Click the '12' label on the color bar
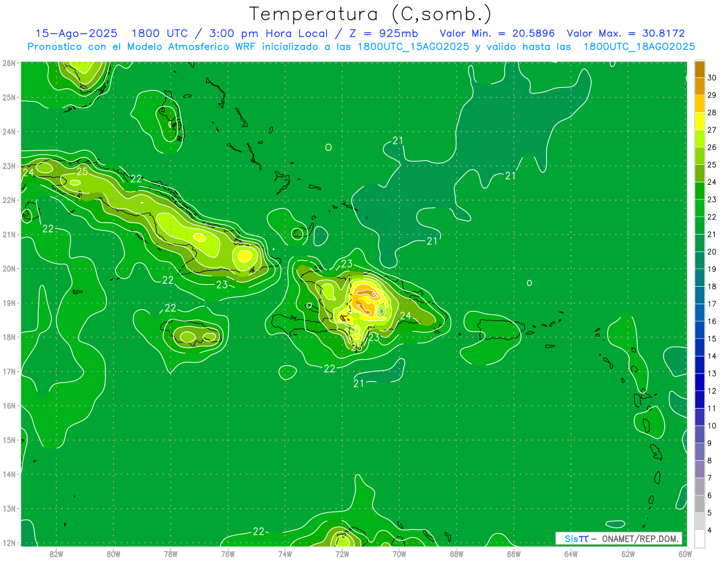Viewport: 728px width, 562px height. [712, 391]
